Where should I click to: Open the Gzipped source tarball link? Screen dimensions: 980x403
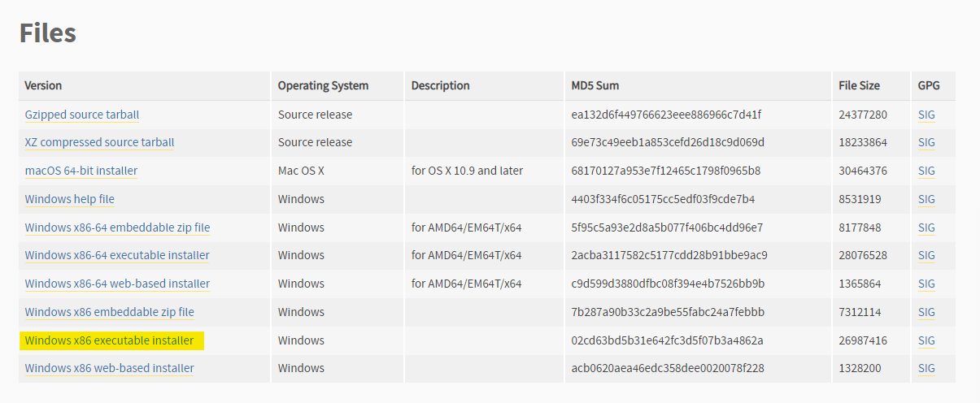point(82,115)
